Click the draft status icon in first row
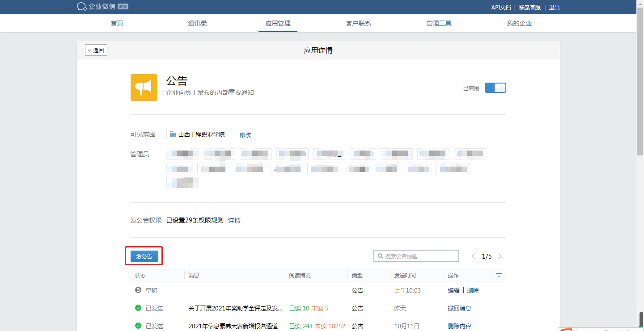Viewport: 644px width, 331px height. 138,290
